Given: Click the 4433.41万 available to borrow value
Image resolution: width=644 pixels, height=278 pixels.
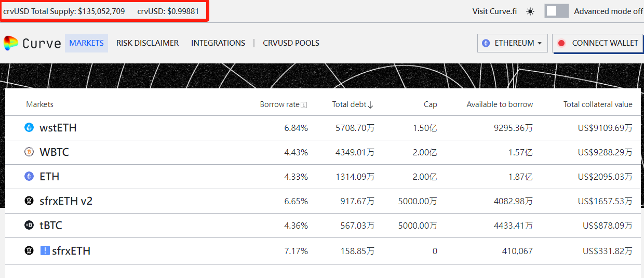Looking at the screenshot, I should [513, 226].
